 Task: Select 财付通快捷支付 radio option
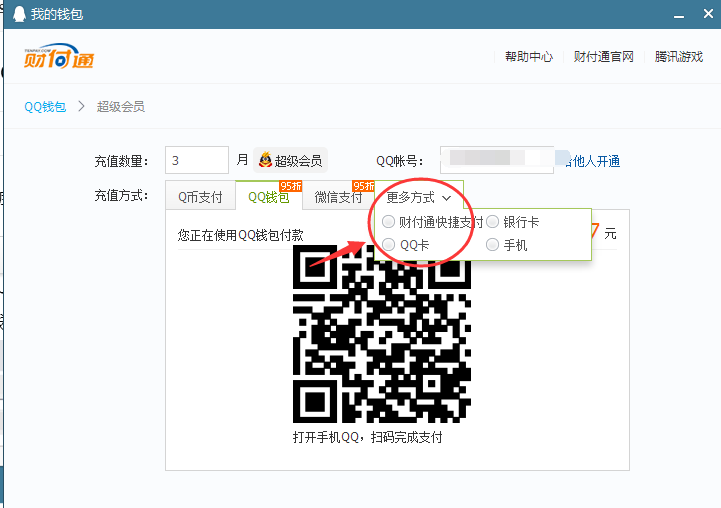[389, 222]
